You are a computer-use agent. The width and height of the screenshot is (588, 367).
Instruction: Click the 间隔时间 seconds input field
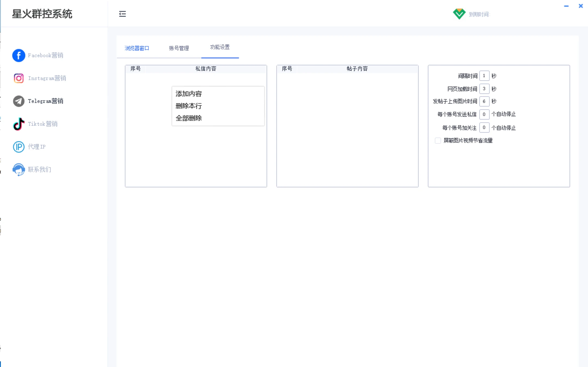click(x=484, y=76)
